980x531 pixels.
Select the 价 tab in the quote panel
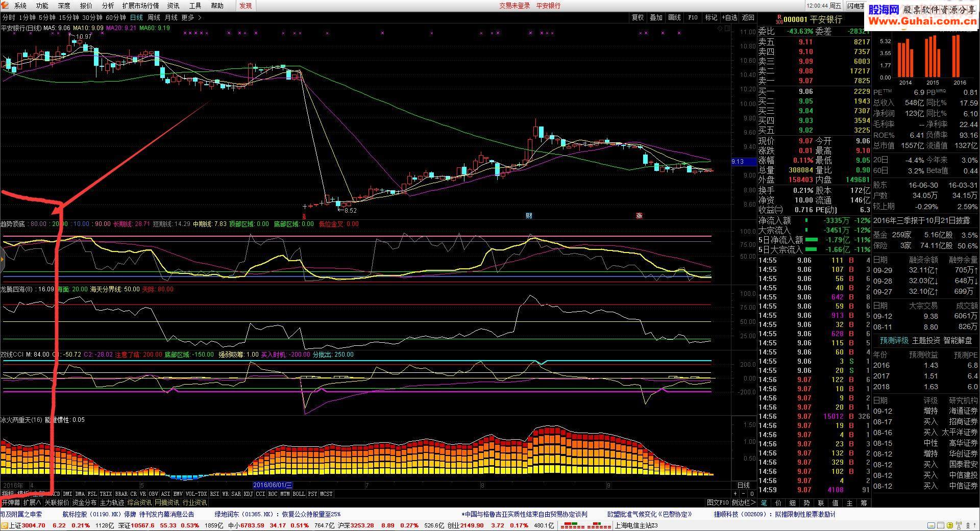[x=778, y=503]
